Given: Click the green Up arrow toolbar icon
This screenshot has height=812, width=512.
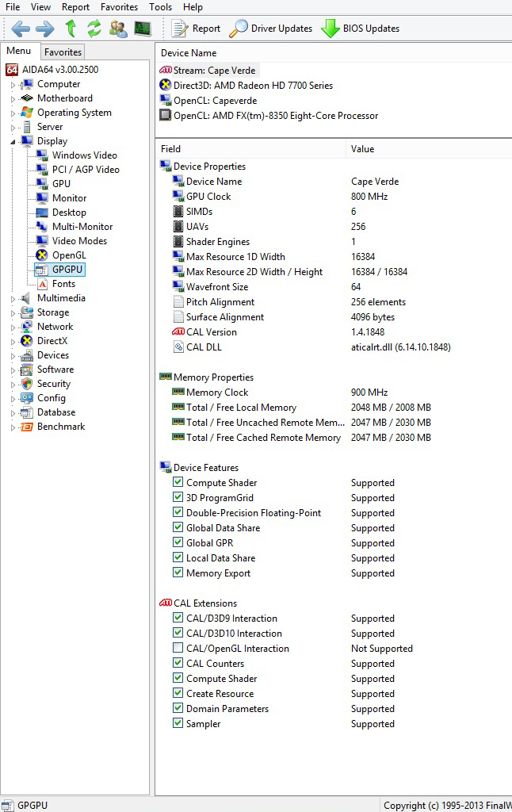Looking at the screenshot, I should [x=71, y=29].
